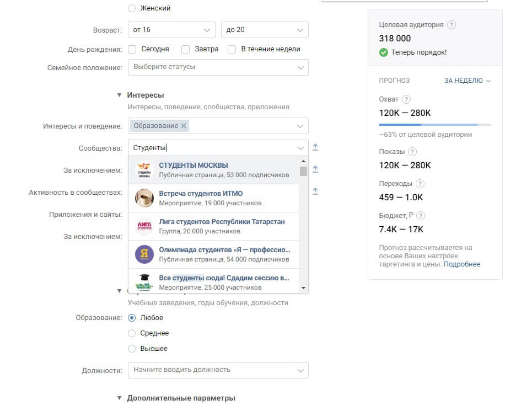
Task: Select the Женский gender radio button
Action: (132, 8)
